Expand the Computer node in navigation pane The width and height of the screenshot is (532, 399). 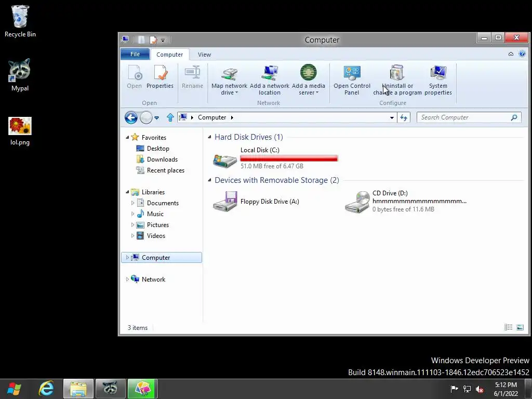(127, 258)
